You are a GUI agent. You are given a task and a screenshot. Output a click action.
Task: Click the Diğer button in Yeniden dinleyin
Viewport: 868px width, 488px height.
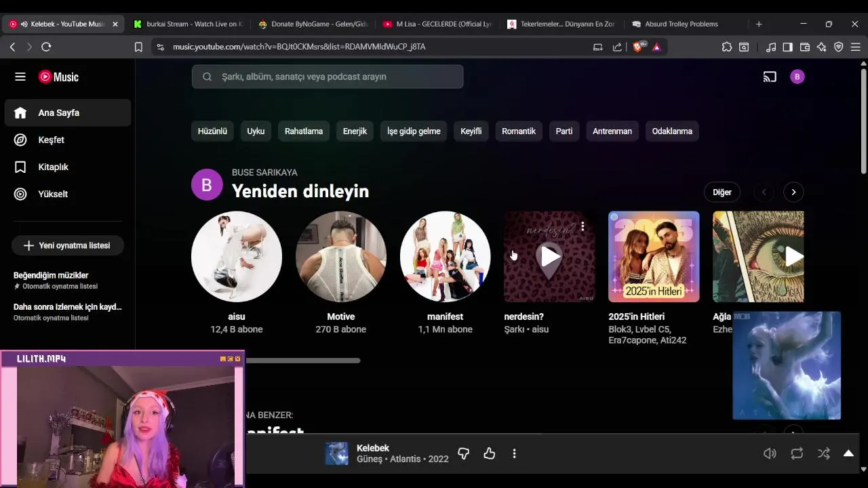click(722, 192)
